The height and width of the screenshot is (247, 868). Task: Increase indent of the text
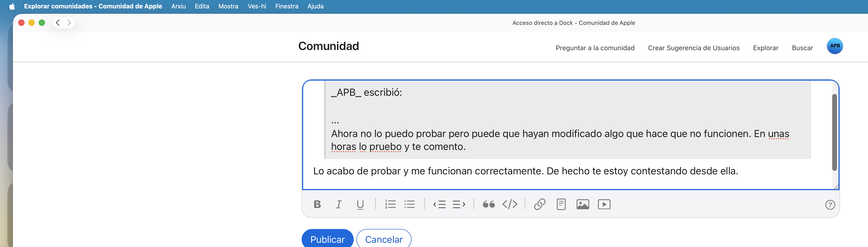[459, 204]
